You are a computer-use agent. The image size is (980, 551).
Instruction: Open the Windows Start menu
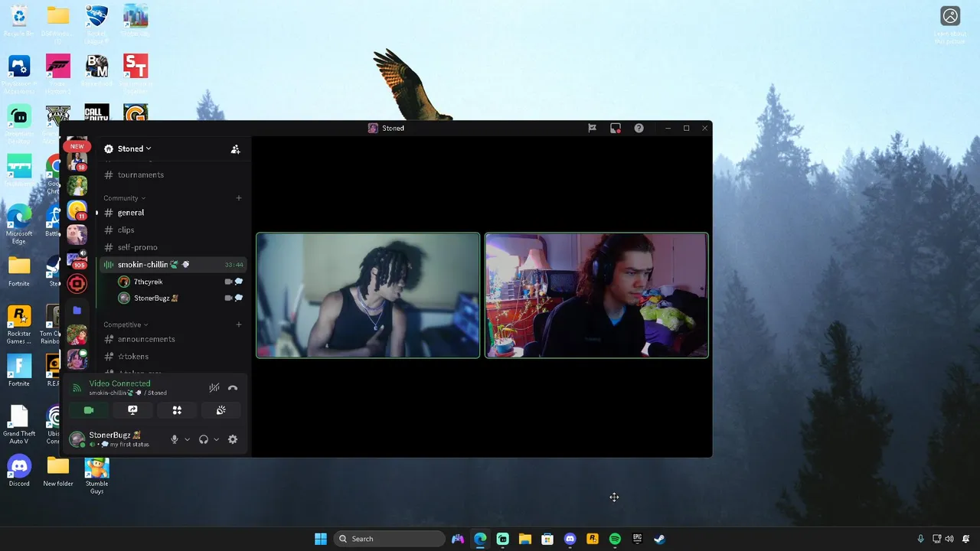(321, 539)
